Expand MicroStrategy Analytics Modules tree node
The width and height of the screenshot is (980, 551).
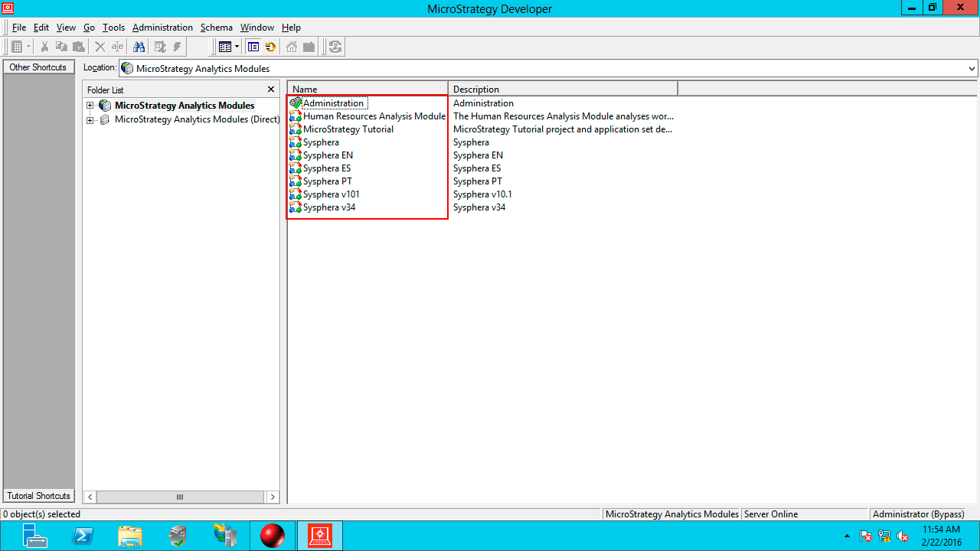coord(90,106)
